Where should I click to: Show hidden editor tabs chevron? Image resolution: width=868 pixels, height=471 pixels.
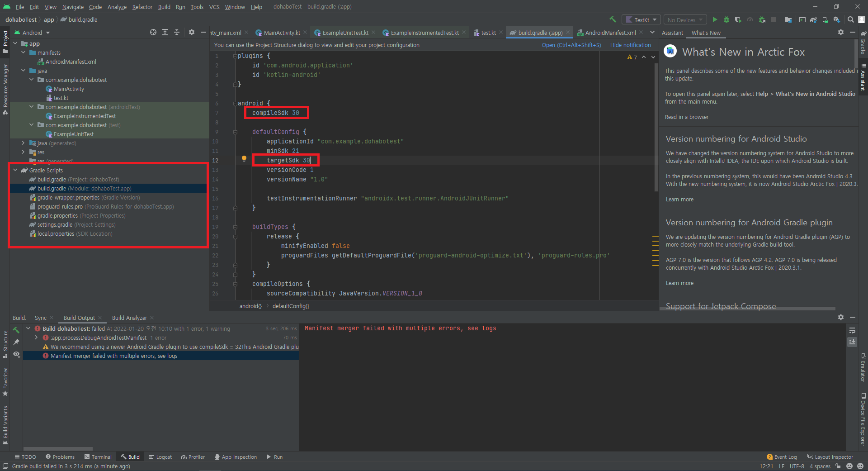coord(652,32)
